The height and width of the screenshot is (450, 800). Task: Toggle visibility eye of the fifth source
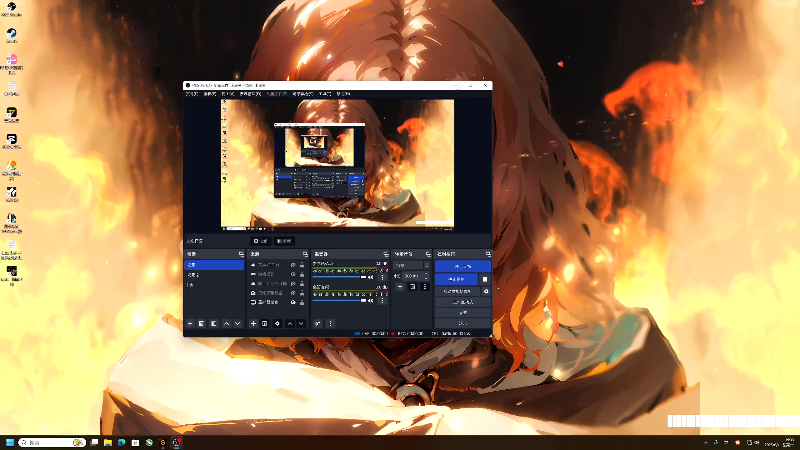pyautogui.click(x=293, y=302)
